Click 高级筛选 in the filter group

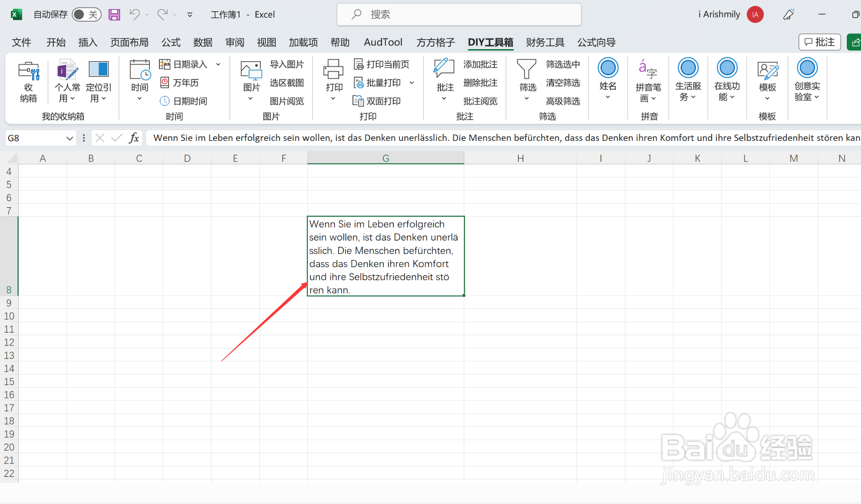click(x=563, y=101)
